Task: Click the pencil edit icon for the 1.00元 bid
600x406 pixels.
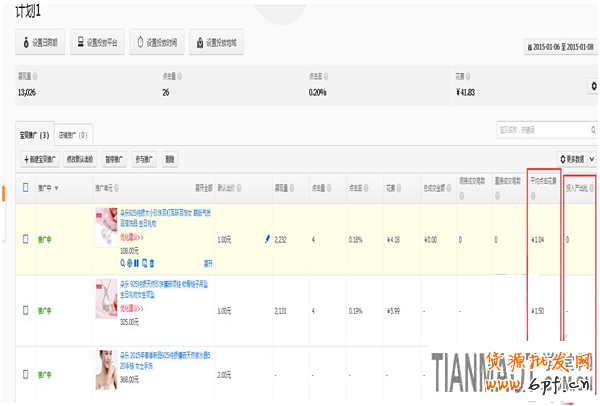Action: pos(267,238)
